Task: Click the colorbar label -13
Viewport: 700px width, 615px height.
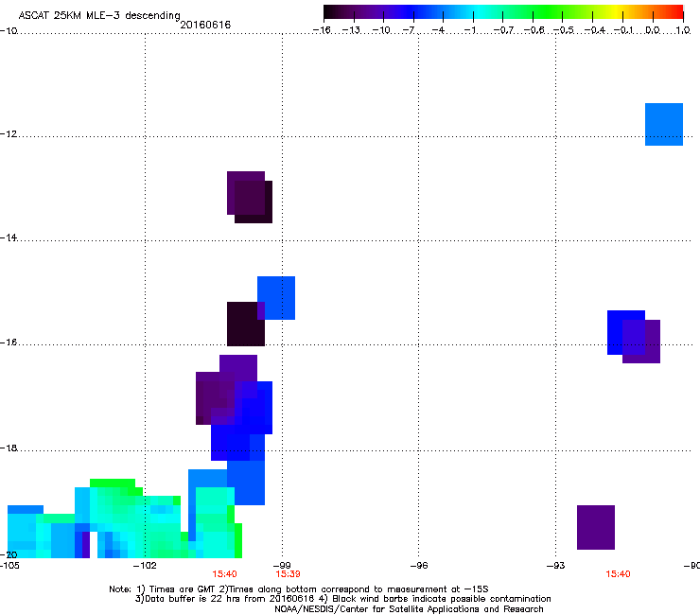Action: point(351,30)
